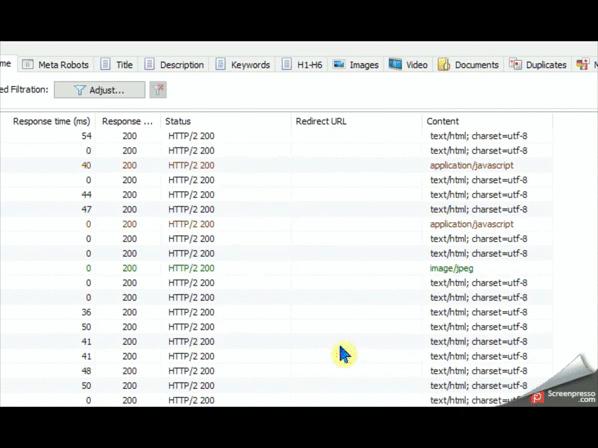Click the response time value 48
This screenshot has height=448, width=598.
pyautogui.click(x=87, y=371)
